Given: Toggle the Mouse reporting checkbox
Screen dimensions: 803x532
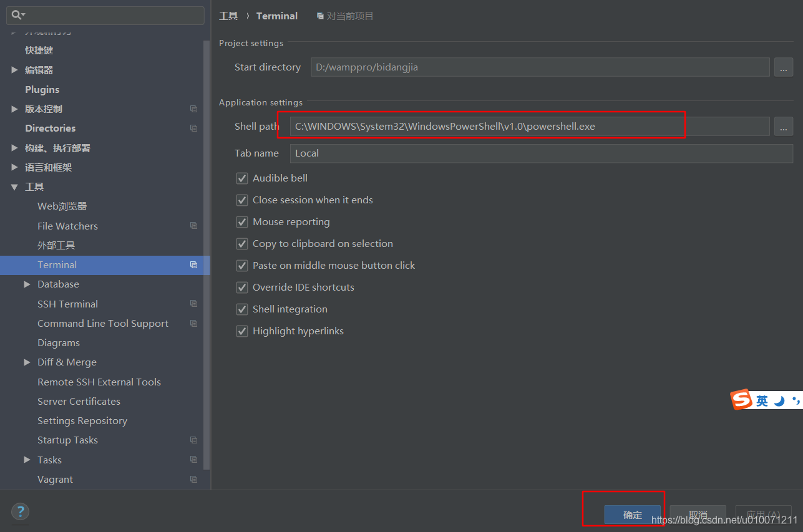Looking at the screenshot, I should (x=242, y=222).
